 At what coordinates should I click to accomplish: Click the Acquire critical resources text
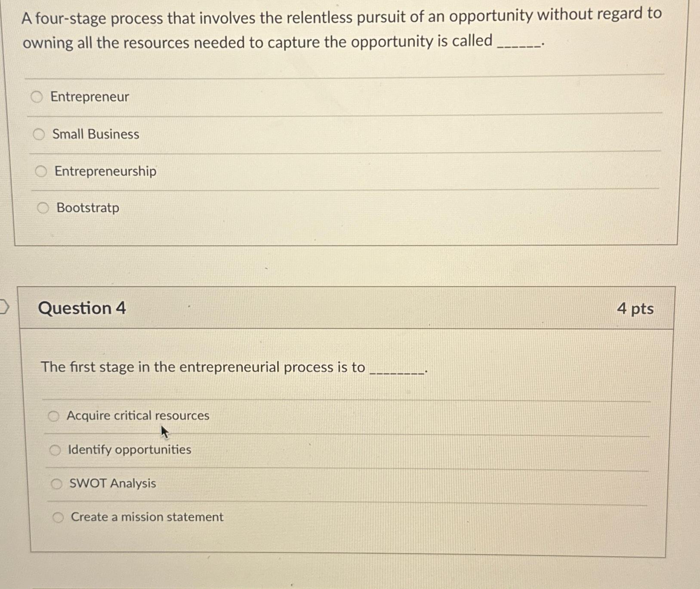point(139,416)
